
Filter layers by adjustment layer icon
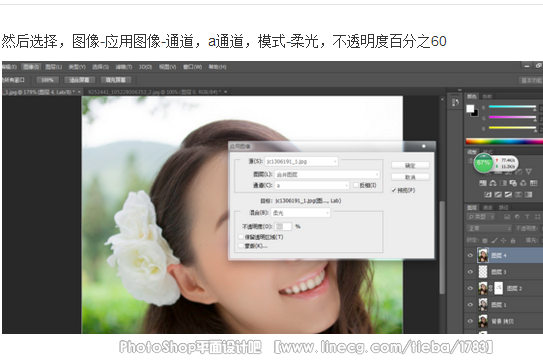coord(517,217)
